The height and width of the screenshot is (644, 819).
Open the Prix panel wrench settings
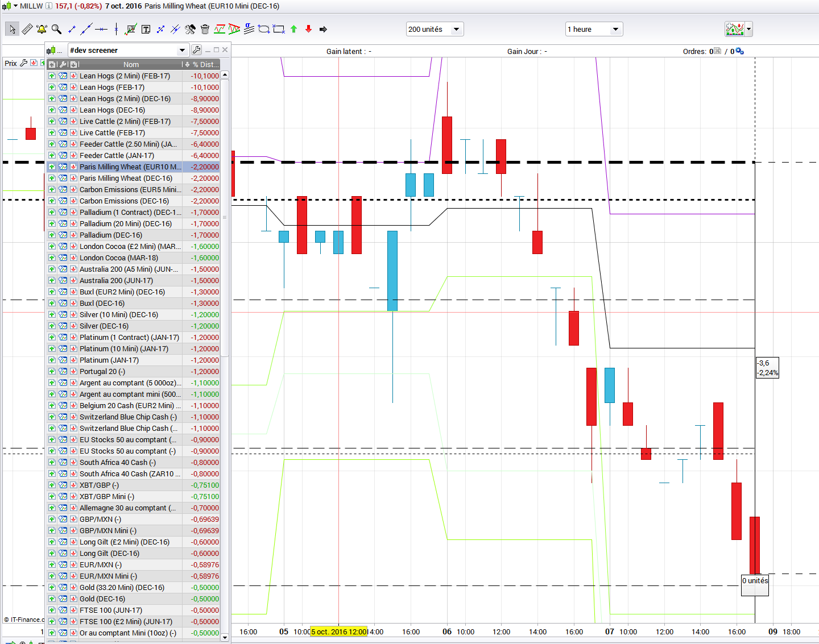23,63
